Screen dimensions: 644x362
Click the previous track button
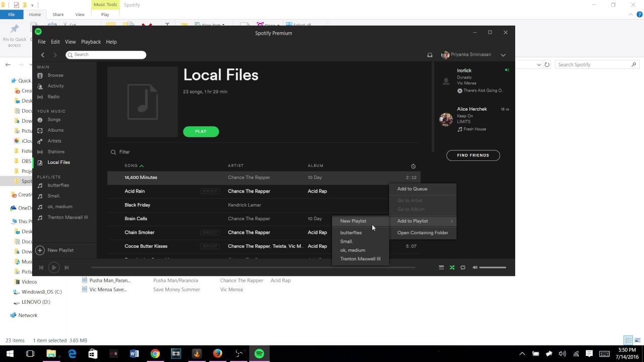[x=41, y=267]
